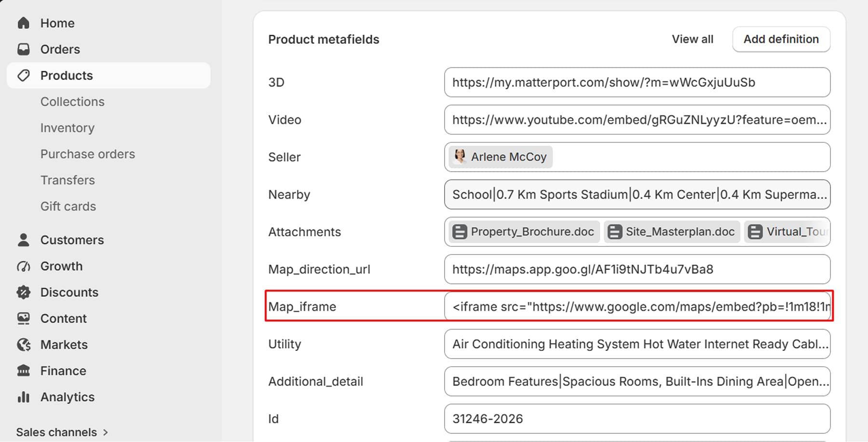Select Products in the sidebar
The image size is (868, 442).
coord(108,75)
